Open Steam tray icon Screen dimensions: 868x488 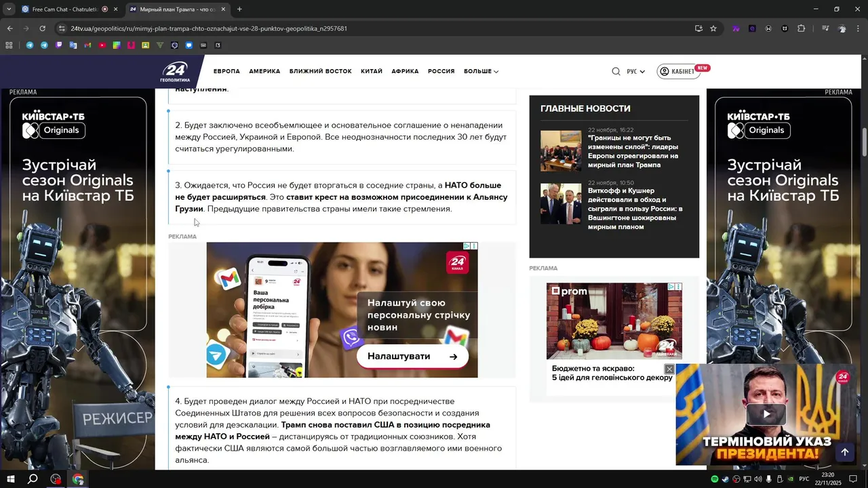pos(726,479)
